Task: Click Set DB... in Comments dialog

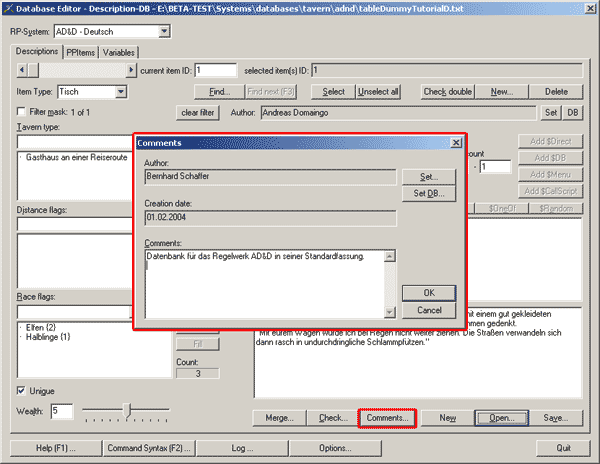Action: coord(429,193)
